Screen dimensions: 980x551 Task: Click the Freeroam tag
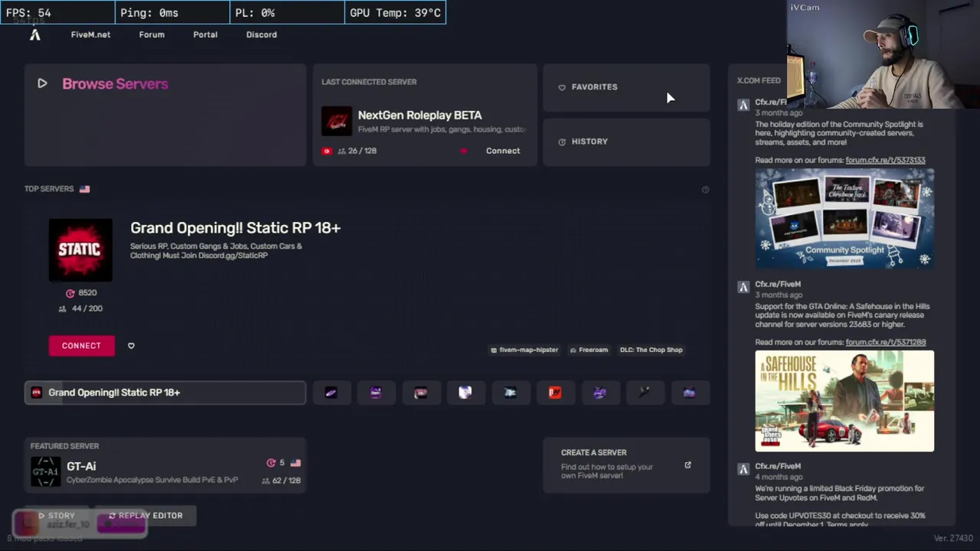pyautogui.click(x=589, y=350)
